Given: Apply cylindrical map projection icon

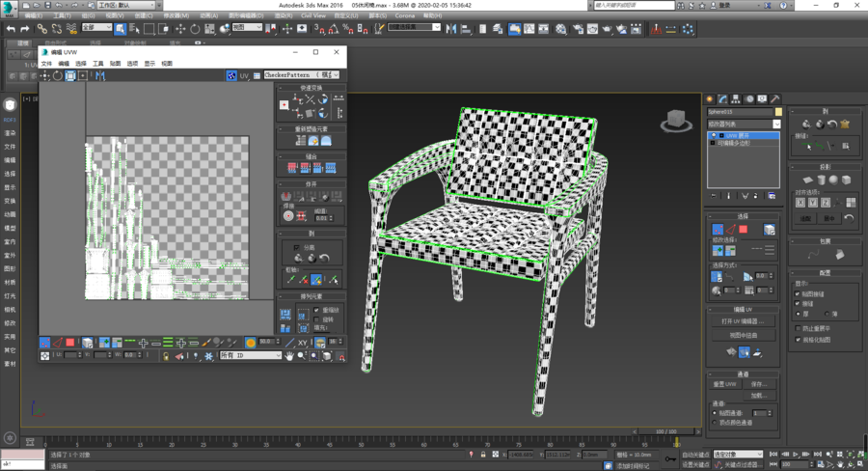Looking at the screenshot, I should [821, 180].
